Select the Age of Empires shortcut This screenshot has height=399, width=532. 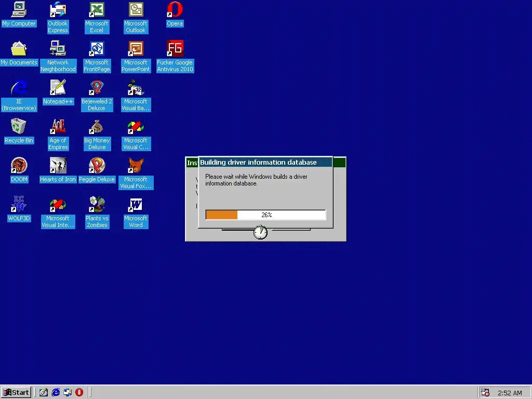[58, 135]
